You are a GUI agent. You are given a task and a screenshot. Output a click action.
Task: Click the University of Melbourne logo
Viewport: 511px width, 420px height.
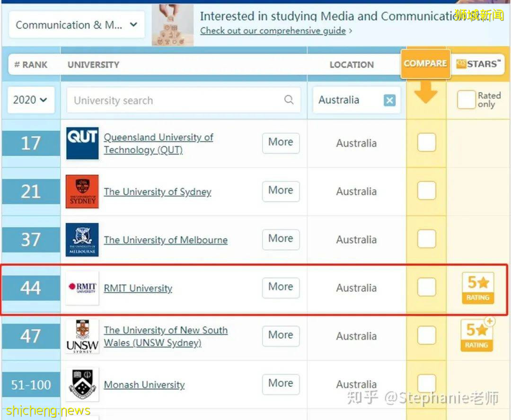click(82, 239)
